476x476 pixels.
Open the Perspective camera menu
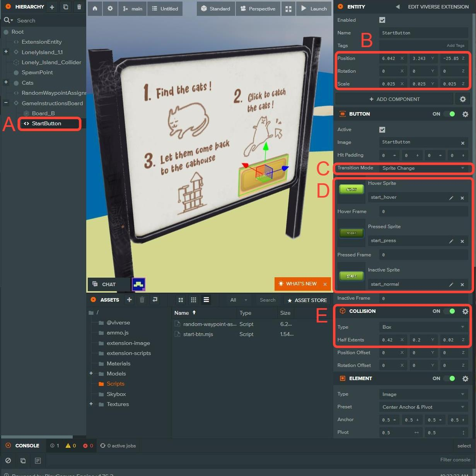coord(258,9)
